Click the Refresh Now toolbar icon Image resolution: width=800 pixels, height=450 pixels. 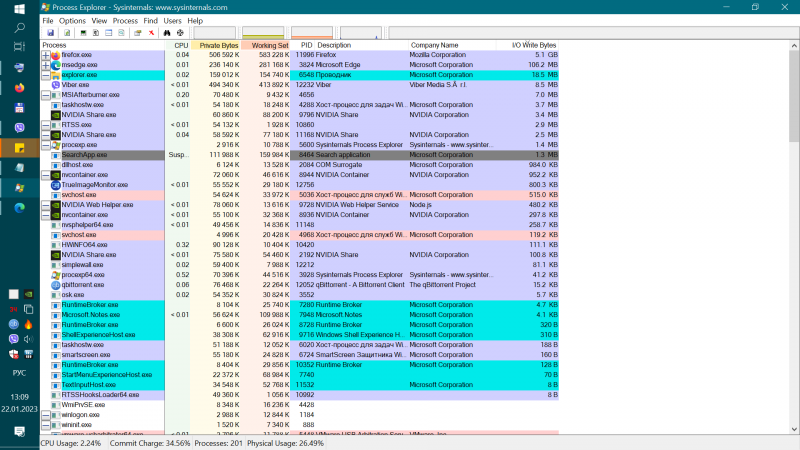[x=67, y=33]
